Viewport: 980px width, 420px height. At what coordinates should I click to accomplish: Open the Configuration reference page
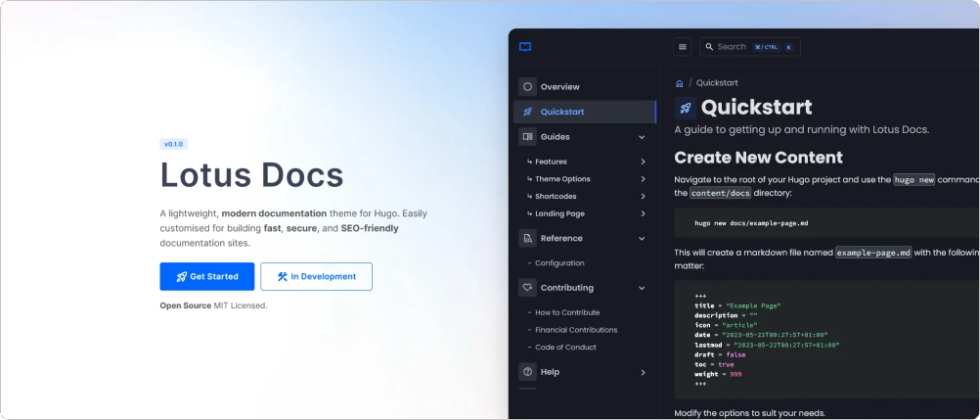click(x=559, y=263)
